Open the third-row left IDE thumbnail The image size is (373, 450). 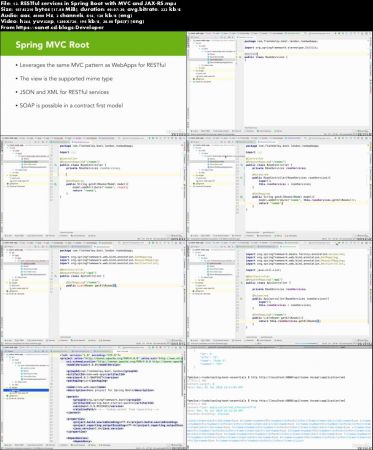pos(93,293)
